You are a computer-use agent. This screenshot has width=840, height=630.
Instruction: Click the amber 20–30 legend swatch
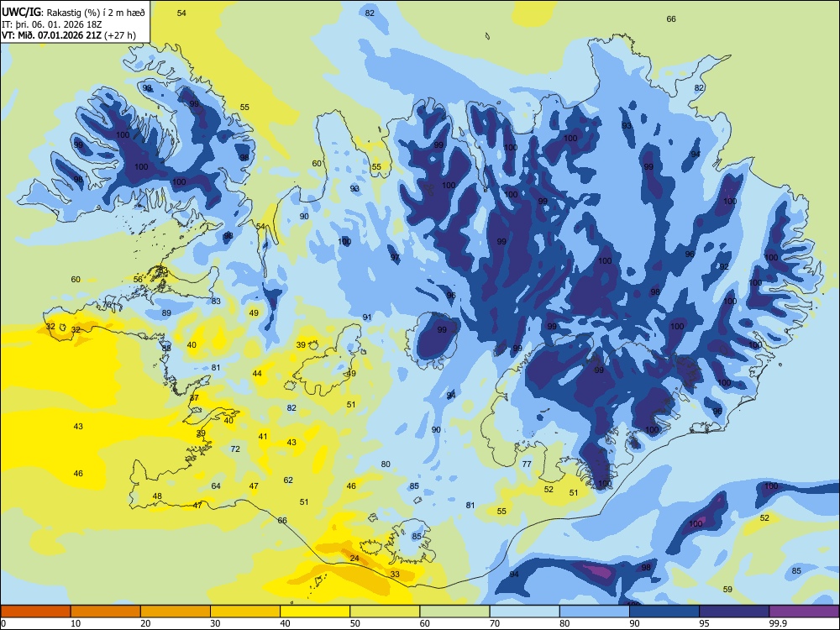click(x=176, y=612)
